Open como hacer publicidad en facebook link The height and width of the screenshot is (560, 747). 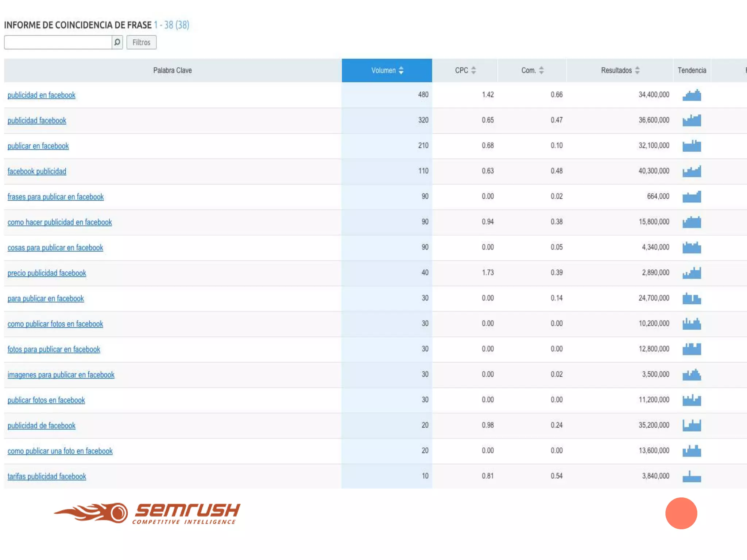click(60, 222)
